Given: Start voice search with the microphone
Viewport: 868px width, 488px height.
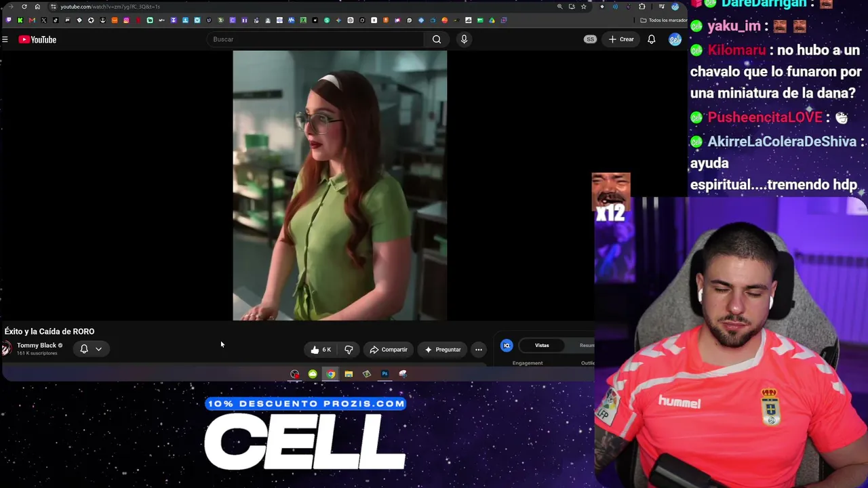Looking at the screenshot, I should click(464, 39).
